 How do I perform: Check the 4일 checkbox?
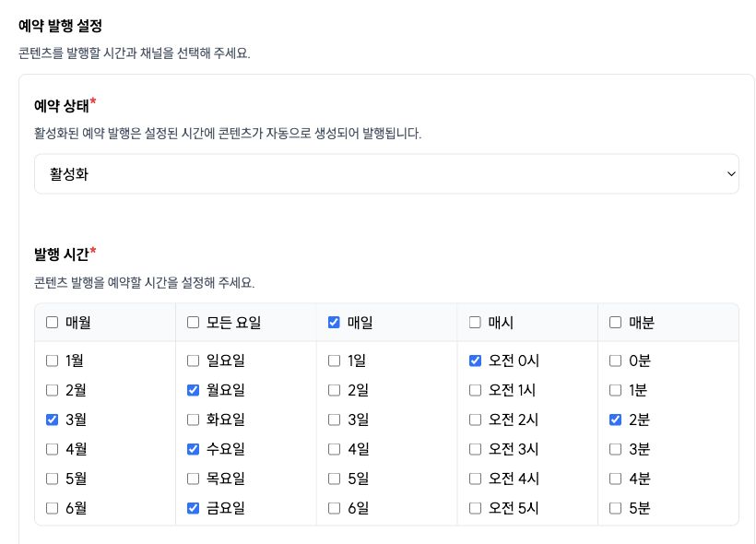334,449
